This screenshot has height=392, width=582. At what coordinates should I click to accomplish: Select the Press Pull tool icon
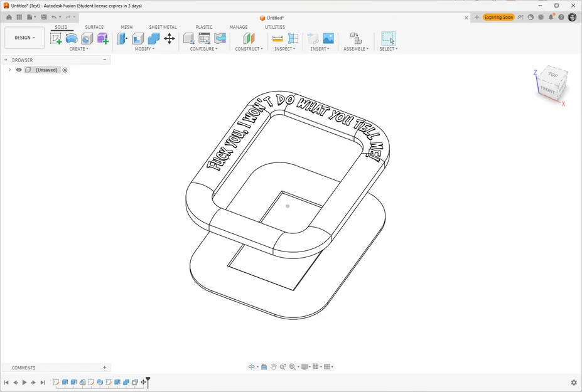(122, 38)
